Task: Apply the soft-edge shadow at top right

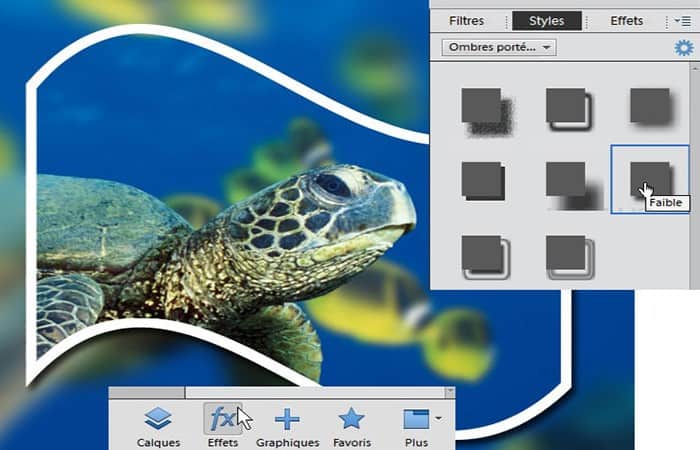Action: [653, 107]
